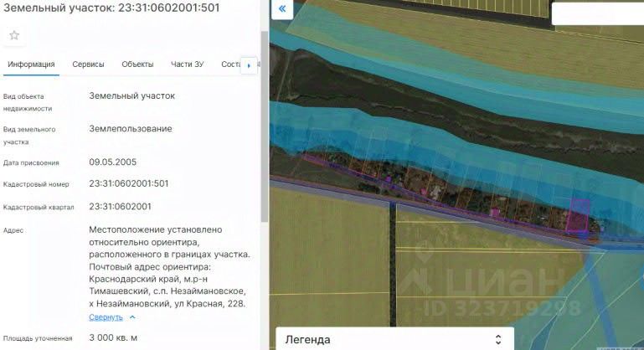Select the area value 3 000 кв. м
Image resolution: width=644 pixels, height=350 pixels.
coord(113,337)
